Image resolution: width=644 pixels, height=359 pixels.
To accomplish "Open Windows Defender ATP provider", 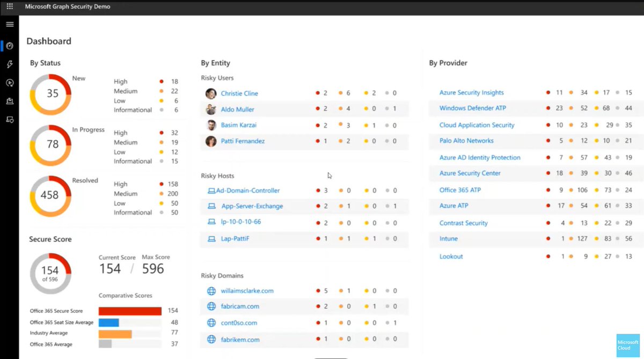I will tap(473, 108).
